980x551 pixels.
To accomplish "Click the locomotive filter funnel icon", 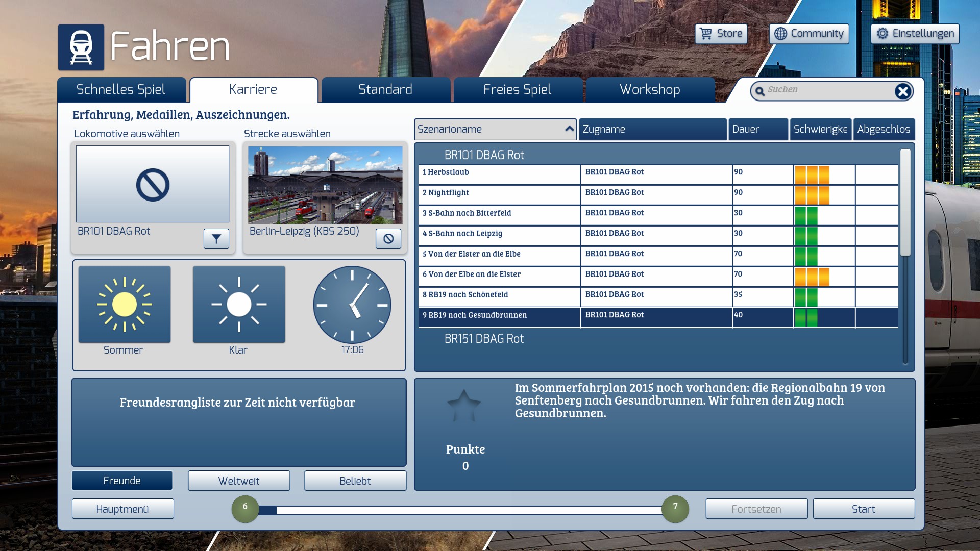I will [x=216, y=239].
